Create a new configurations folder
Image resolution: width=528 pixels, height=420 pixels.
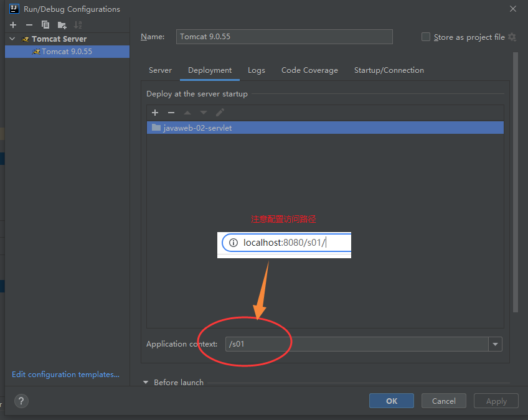tap(62, 25)
